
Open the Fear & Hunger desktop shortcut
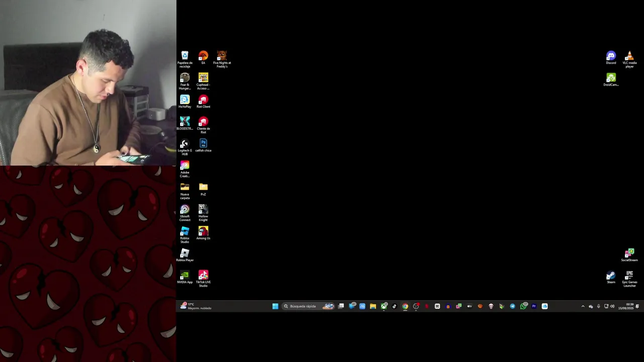point(185,81)
